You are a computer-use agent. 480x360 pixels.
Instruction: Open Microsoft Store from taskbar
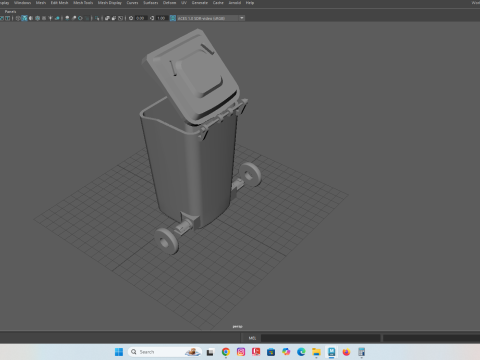pos(271,352)
